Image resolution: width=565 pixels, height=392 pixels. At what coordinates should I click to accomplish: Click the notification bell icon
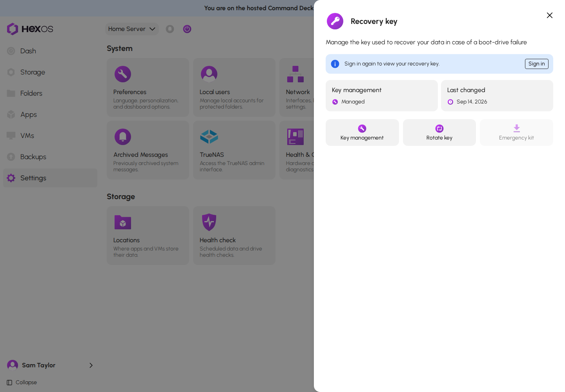tap(170, 29)
